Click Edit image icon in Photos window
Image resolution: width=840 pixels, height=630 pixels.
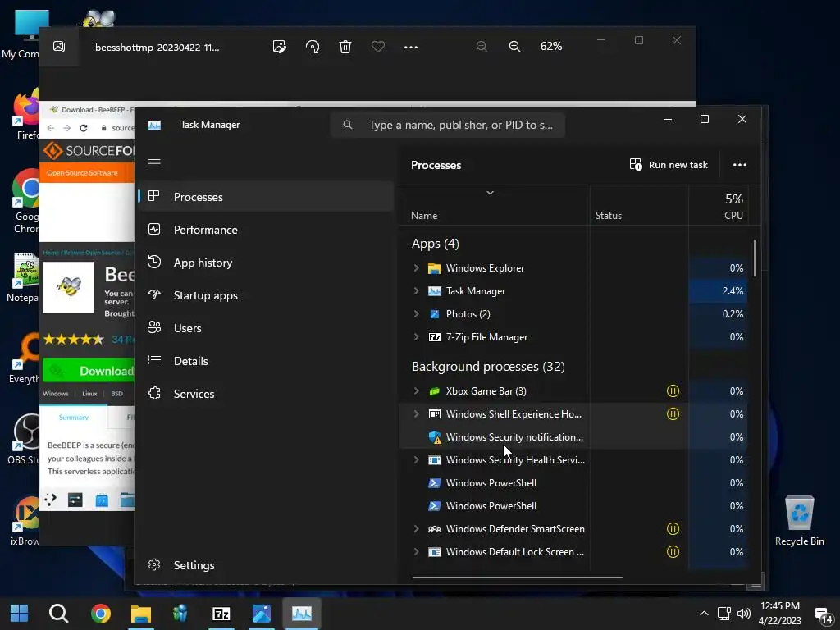point(279,47)
